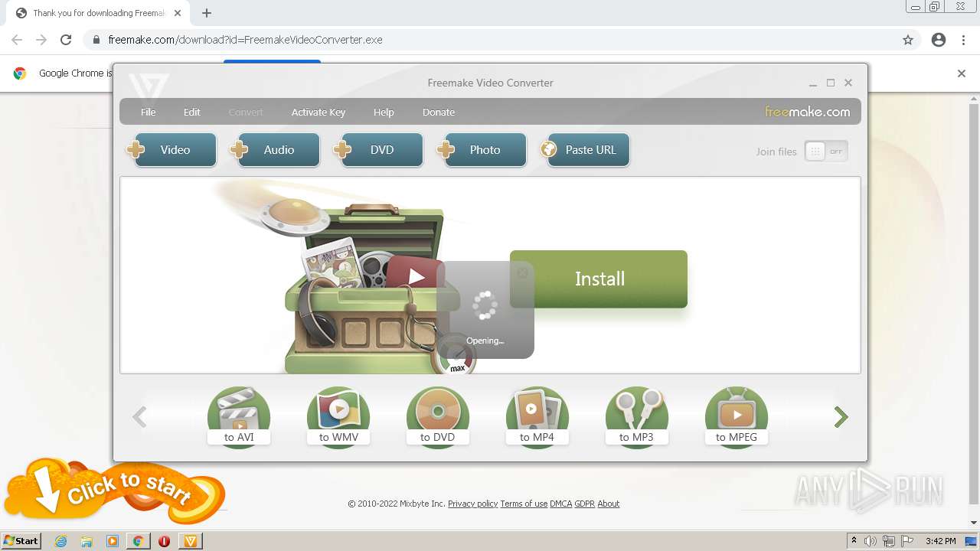
Task: Reload the Chrome page
Action: tap(66, 40)
